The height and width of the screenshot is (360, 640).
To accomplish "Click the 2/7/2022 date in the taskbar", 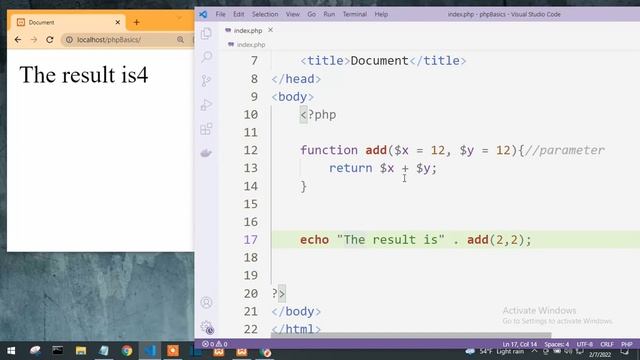I will pos(600,355).
